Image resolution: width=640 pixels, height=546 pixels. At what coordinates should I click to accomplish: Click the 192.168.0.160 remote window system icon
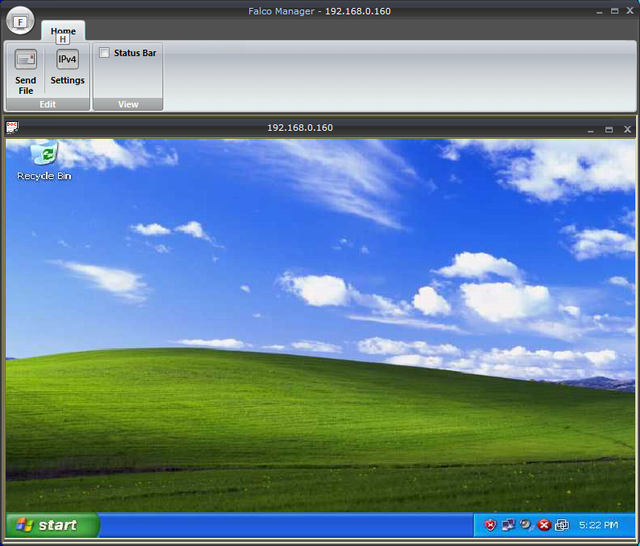pos(12,127)
